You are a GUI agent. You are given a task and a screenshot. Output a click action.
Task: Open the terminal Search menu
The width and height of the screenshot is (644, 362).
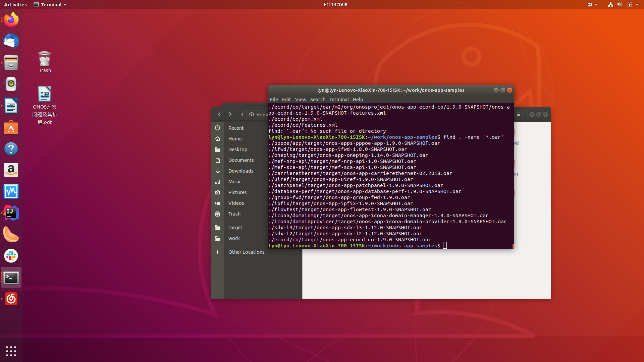click(x=317, y=100)
